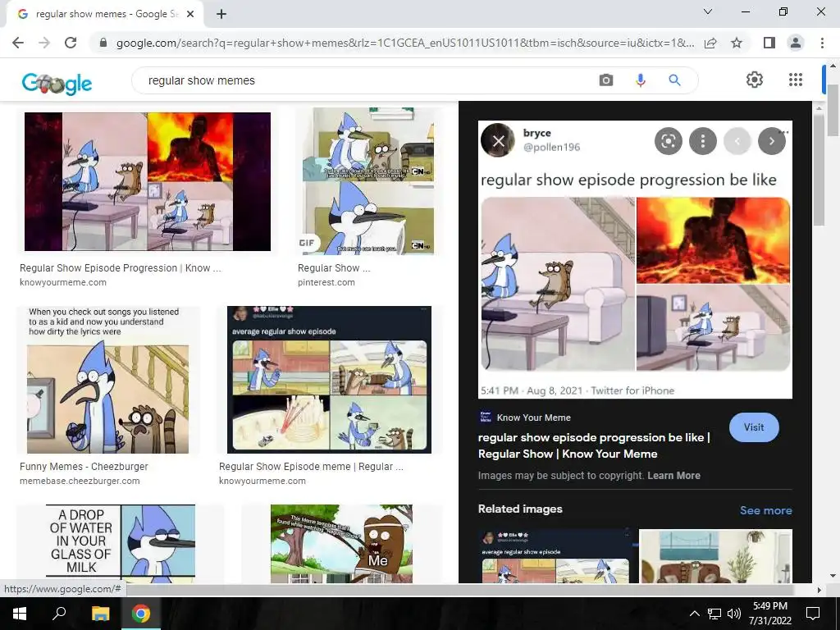Select the pinterest.com Regular Show GIF thumbnail
840x630 pixels.
pos(368,181)
